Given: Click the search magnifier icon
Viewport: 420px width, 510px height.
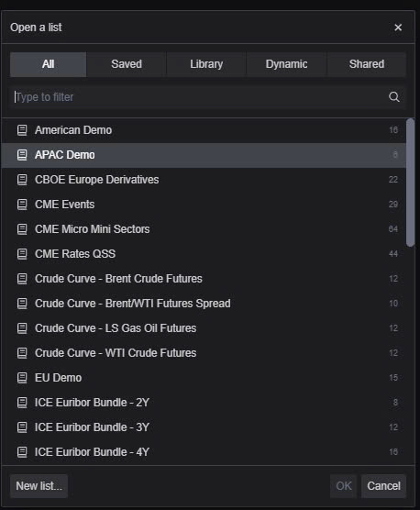Looking at the screenshot, I should tap(394, 97).
